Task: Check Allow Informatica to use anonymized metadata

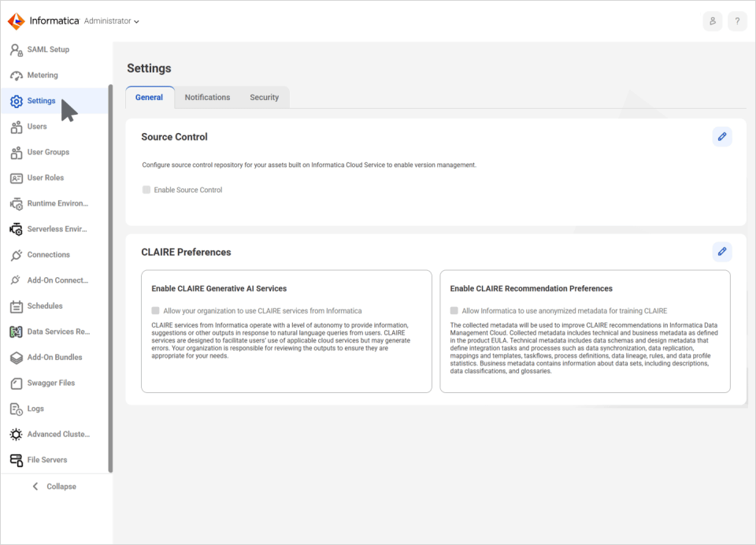Action: coord(454,310)
